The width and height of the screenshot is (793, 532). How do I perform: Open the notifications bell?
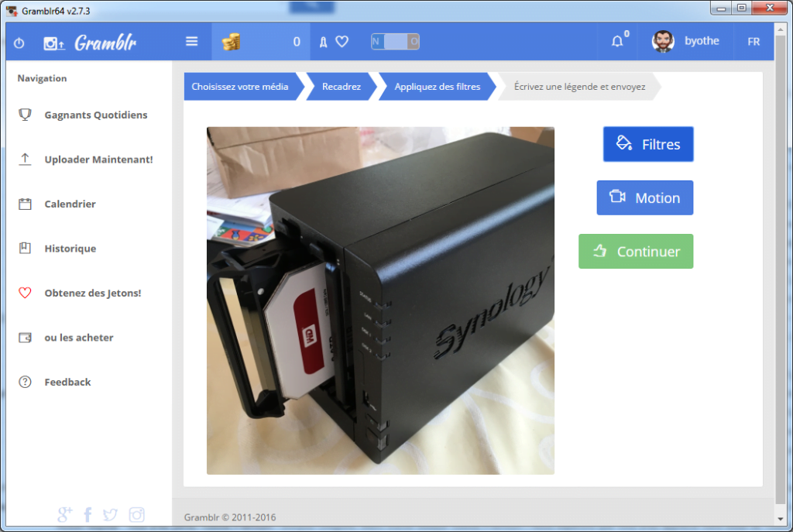pyautogui.click(x=617, y=42)
